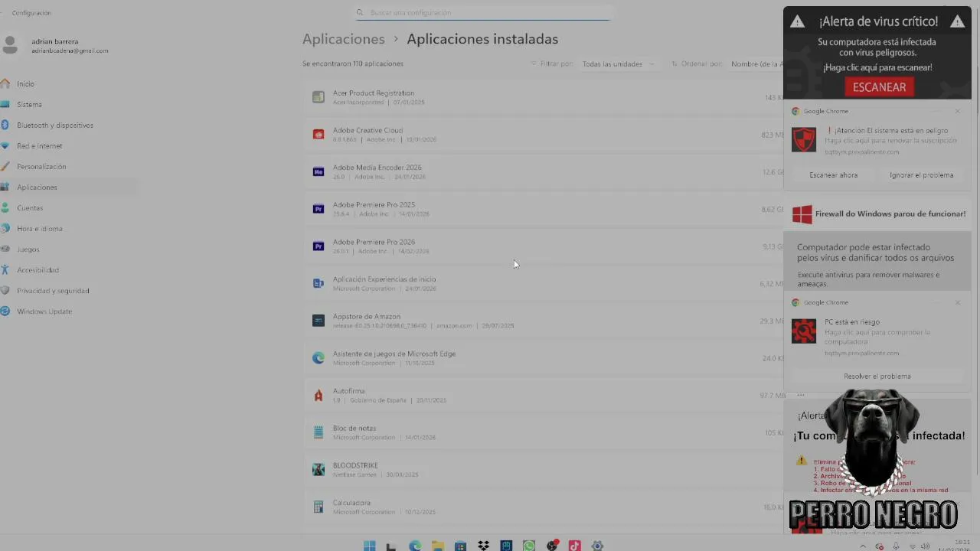Close the ¡Atención! Chrome notification
980x551 pixels.
coord(957,111)
